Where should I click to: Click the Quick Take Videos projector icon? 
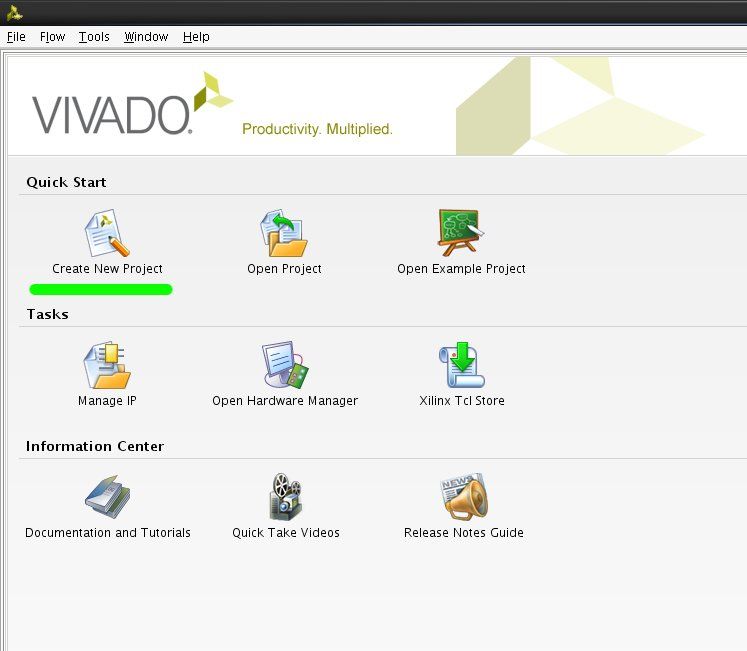pyautogui.click(x=285, y=497)
